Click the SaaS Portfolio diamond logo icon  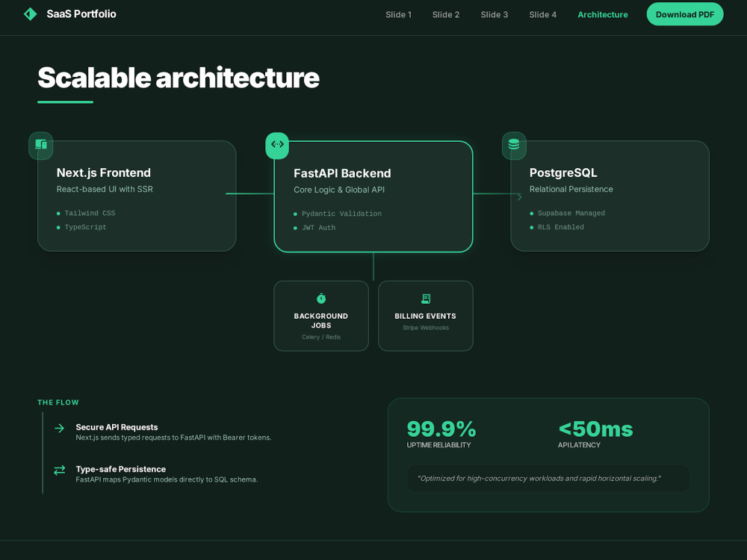click(30, 14)
